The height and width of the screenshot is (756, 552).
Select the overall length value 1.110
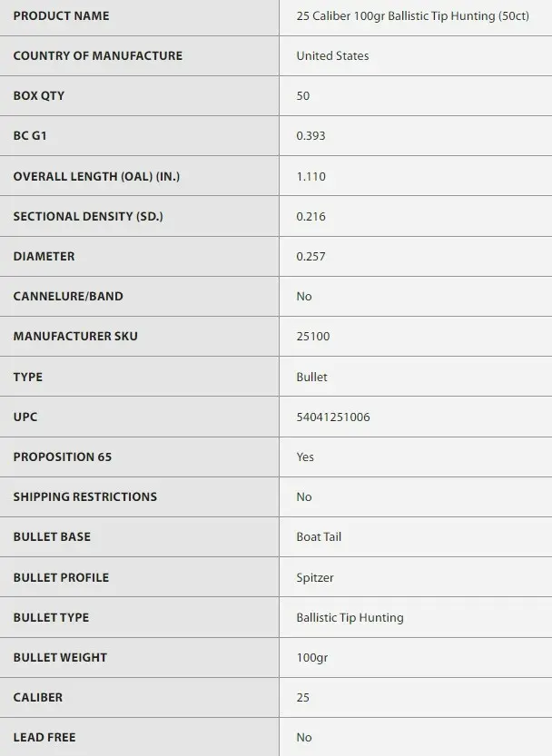310,176
